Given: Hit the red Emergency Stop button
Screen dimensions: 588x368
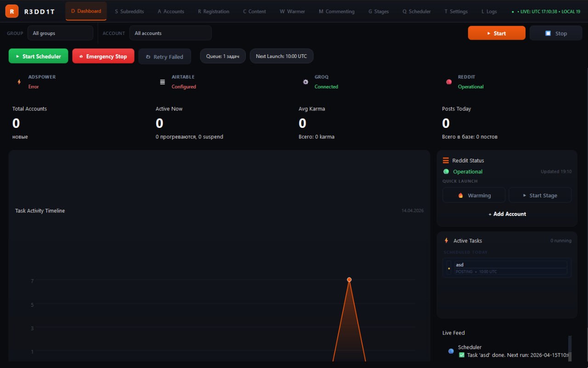Looking at the screenshot, I should (x=103, y=56).
